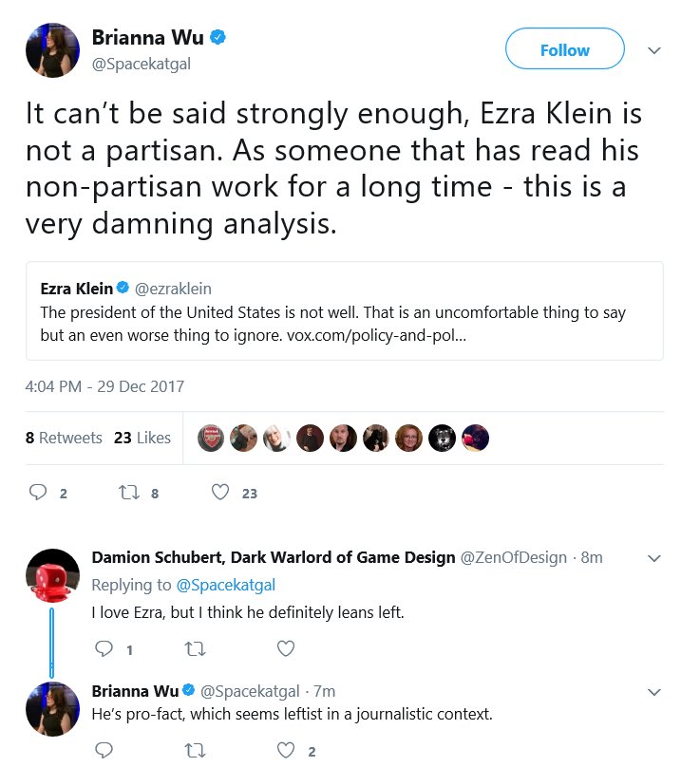Reply to Damion Schubert's comment
This screenshot has width=700, height=767.
[x=104, y=648]
